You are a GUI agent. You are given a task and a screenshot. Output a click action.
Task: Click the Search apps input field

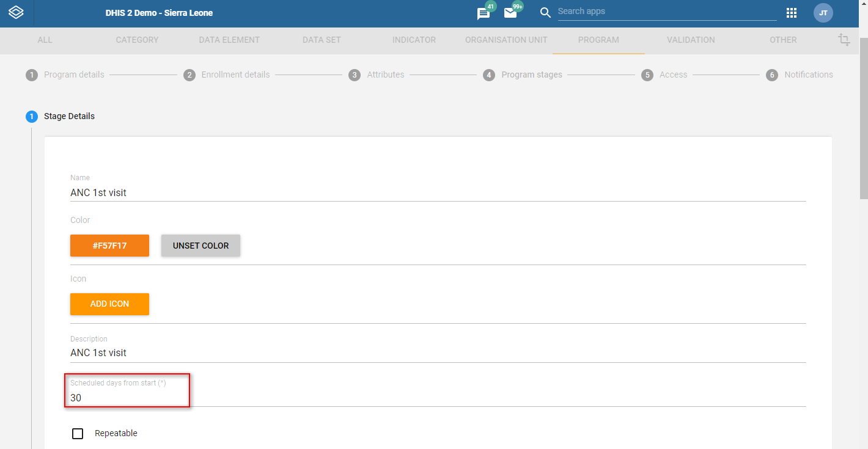click(667, 12)
